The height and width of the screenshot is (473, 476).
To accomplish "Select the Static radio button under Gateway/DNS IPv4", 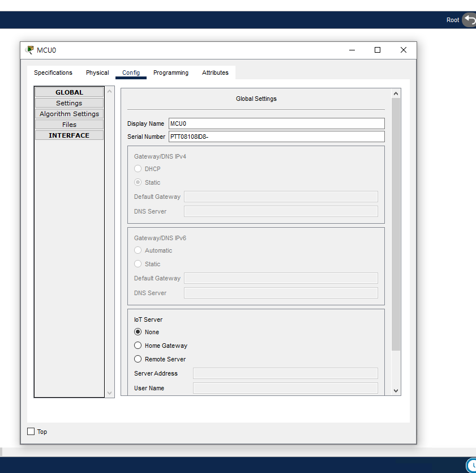I will pos(138,182).
